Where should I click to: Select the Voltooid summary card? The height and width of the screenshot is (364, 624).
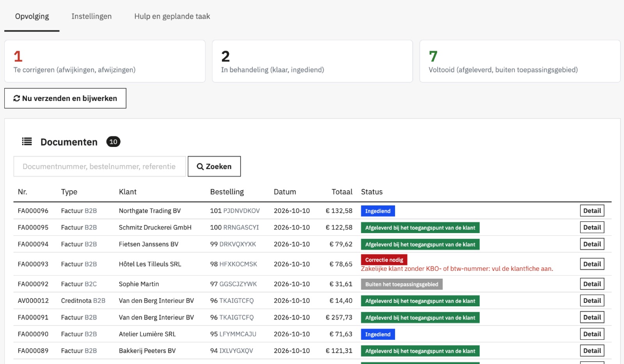pos(520,61)
